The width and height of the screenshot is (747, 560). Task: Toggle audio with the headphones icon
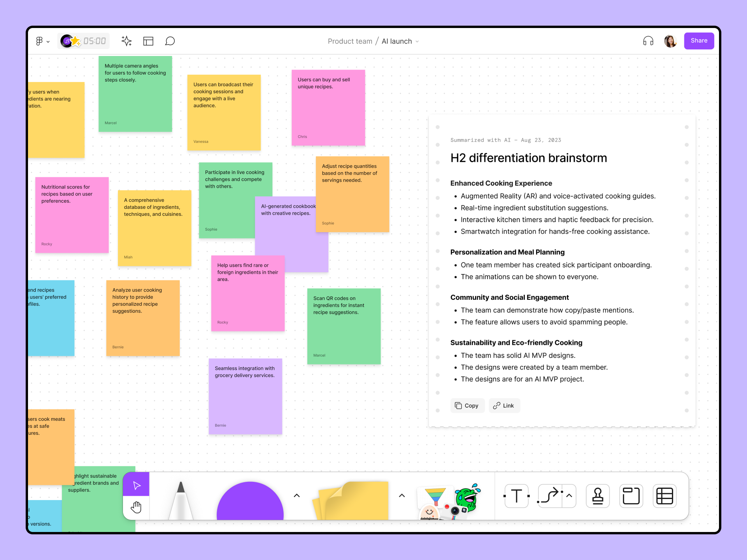648,40
